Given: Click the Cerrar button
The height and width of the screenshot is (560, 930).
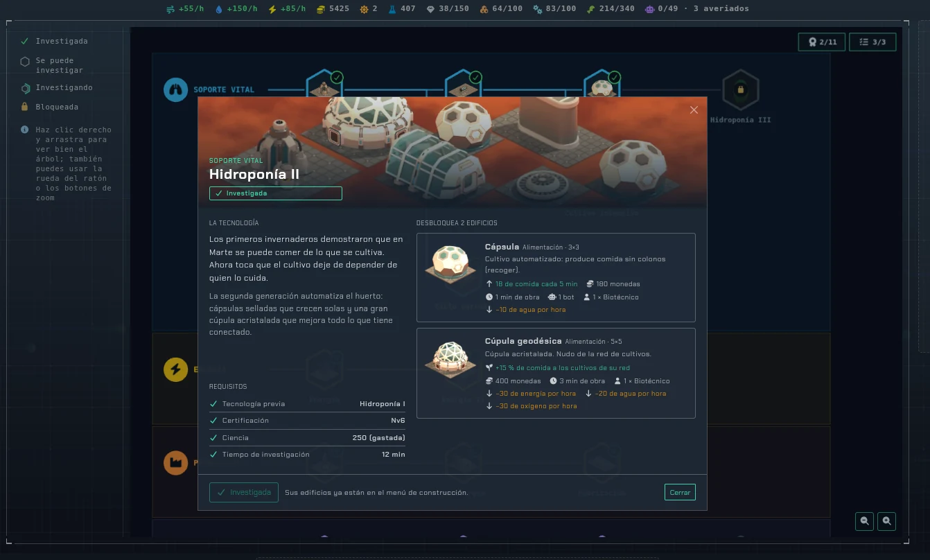Looking at the screenshot, I should tap(680, 492).
